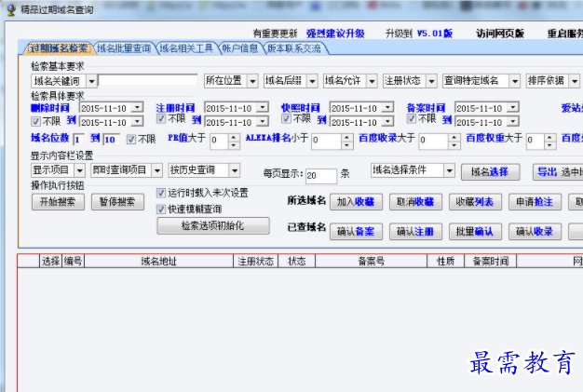Switch to 过期域名检索 tab

[59, 48]
